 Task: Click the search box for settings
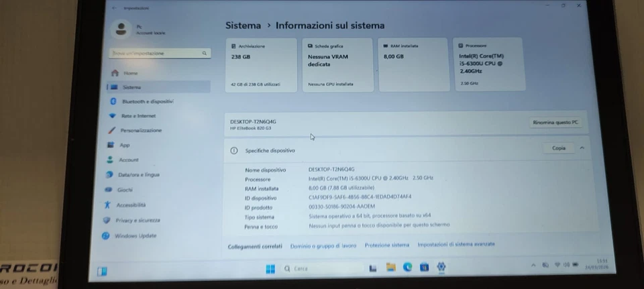pyautogui.click(x=160, y=54)
